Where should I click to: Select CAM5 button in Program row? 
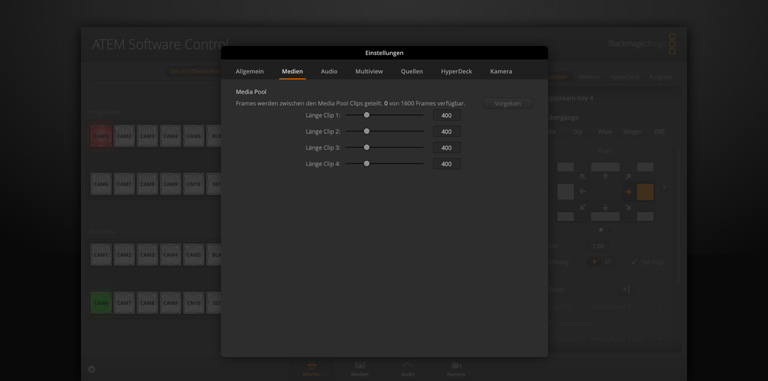[x=193, y=136]
